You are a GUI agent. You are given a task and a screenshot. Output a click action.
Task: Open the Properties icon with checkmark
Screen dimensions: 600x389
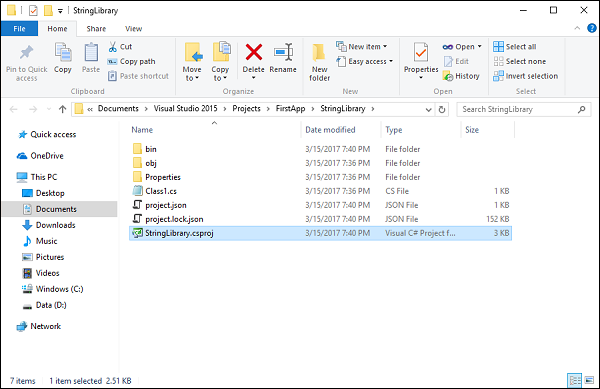(x=421, y=52)
